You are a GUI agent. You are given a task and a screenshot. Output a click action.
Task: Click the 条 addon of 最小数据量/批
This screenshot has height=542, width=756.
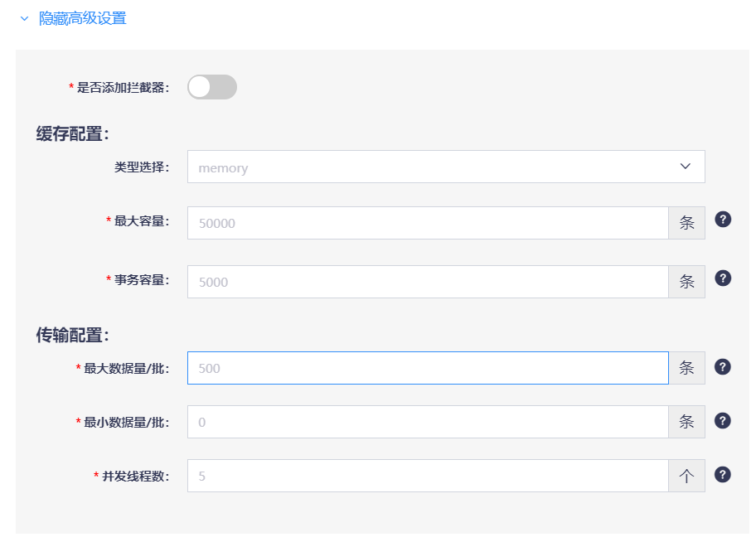(686, 422)
